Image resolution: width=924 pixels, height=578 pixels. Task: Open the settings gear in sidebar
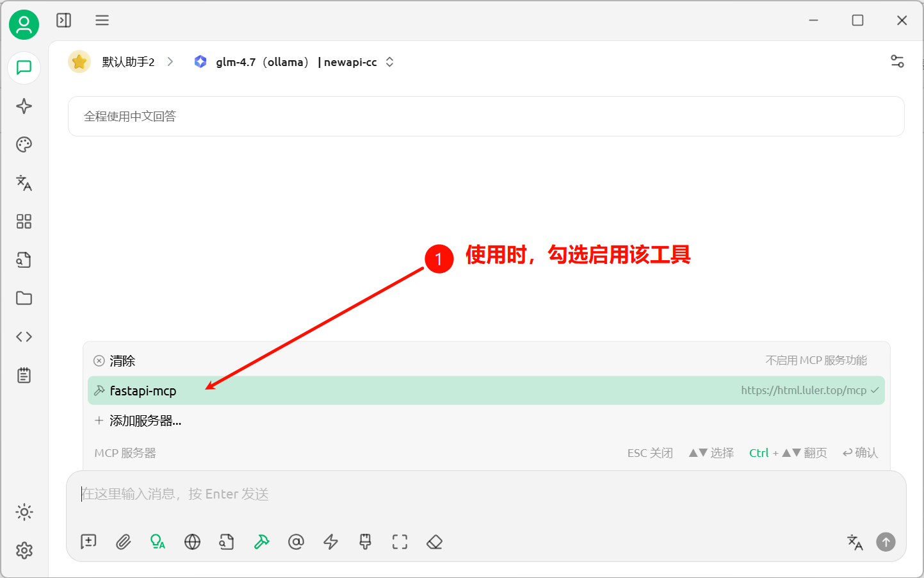(x=24, y=550)
